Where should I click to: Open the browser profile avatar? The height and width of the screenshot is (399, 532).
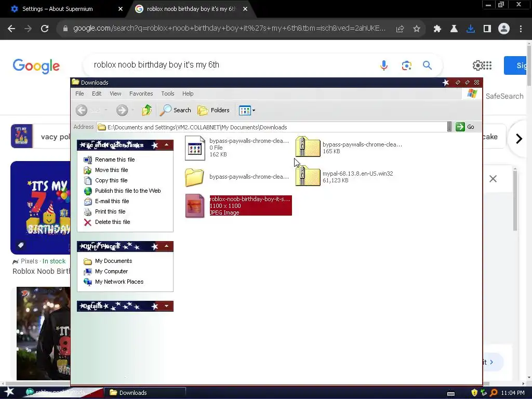[x=504, y=29]
